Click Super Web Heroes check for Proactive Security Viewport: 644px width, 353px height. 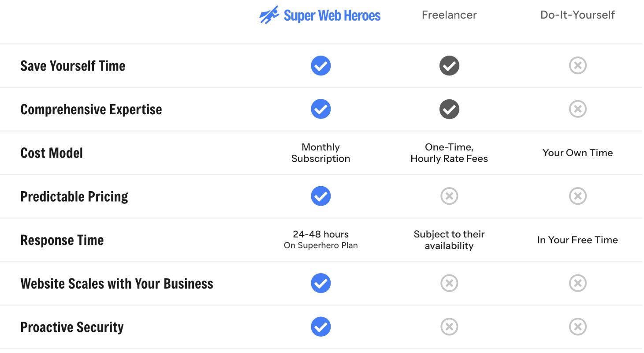(320, 327)
